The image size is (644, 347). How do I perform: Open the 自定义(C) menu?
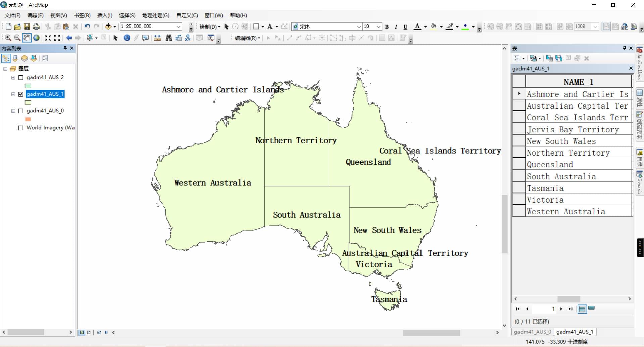pos(187,15)
